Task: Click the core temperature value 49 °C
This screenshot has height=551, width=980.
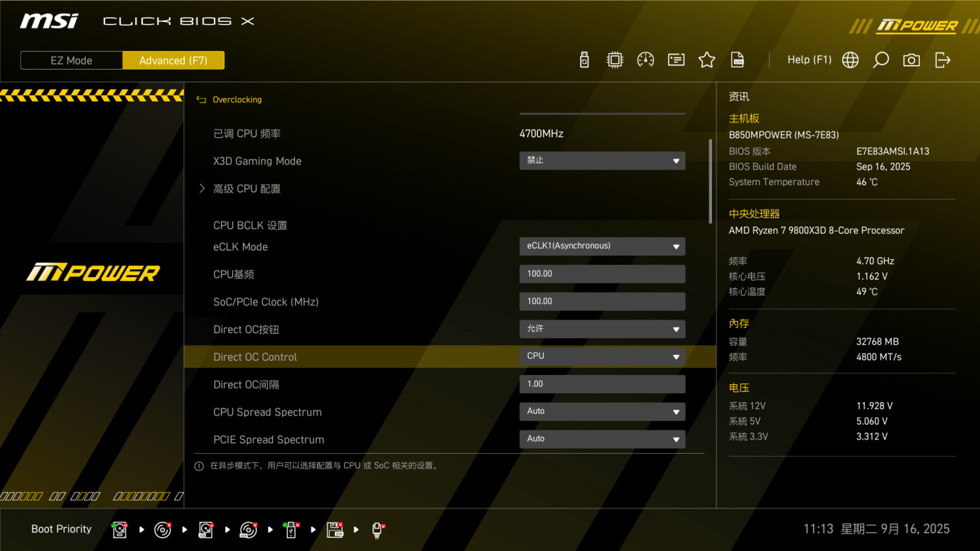Action: coord(867,292)
